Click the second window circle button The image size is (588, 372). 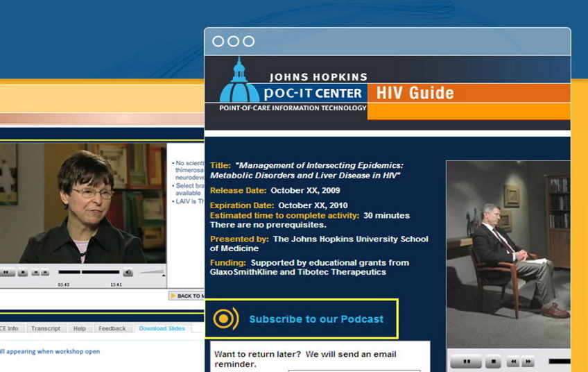pyautogui.click(x=233, y=41)
